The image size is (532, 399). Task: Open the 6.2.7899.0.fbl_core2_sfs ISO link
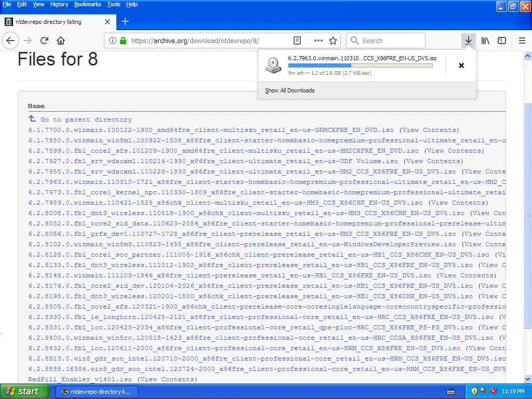click(223, 151)
